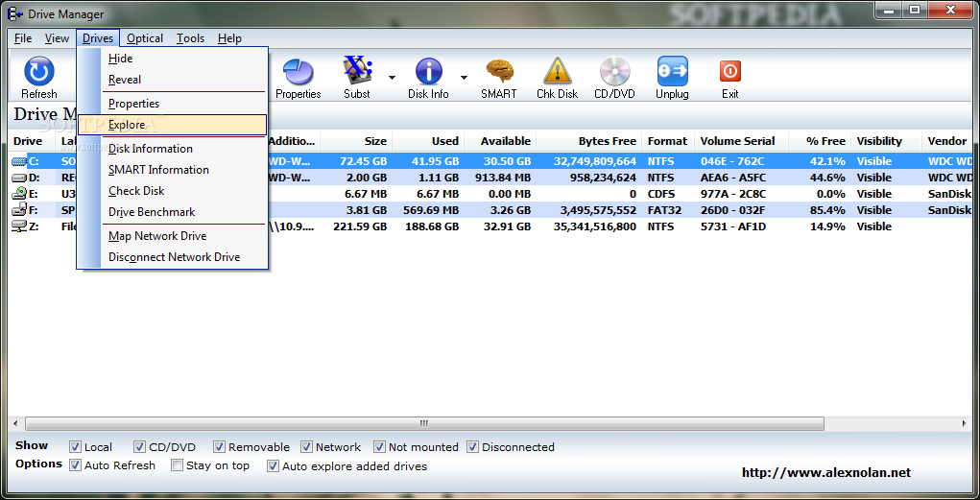The width and height of the screenshot is (980, 500).
Task: Open the Tools menu
Action: 190,38
